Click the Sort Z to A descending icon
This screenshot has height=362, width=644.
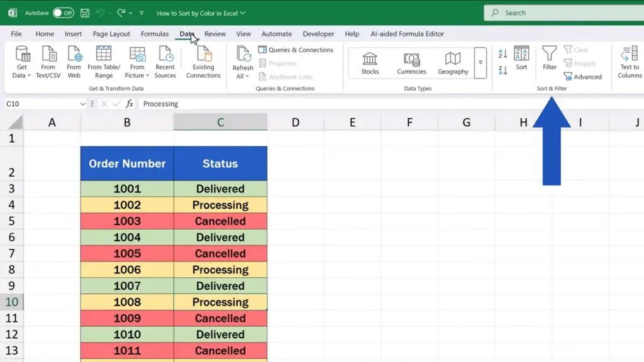[502, 70]
